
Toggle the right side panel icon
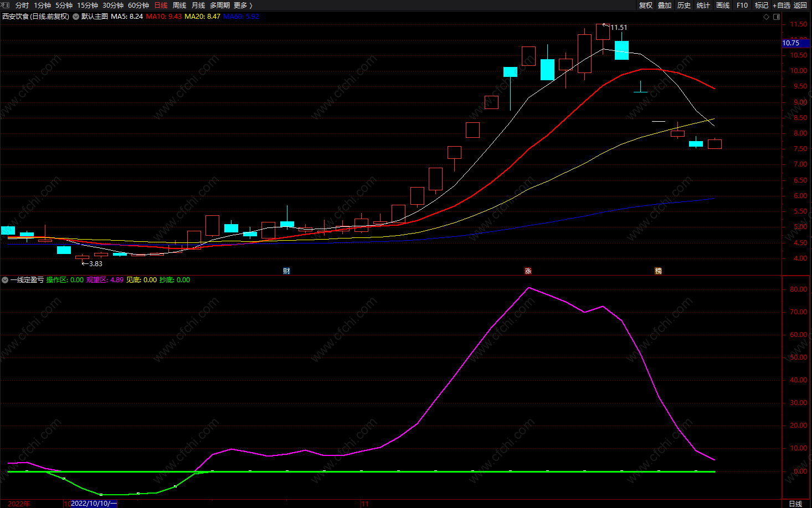pos(777,17)
